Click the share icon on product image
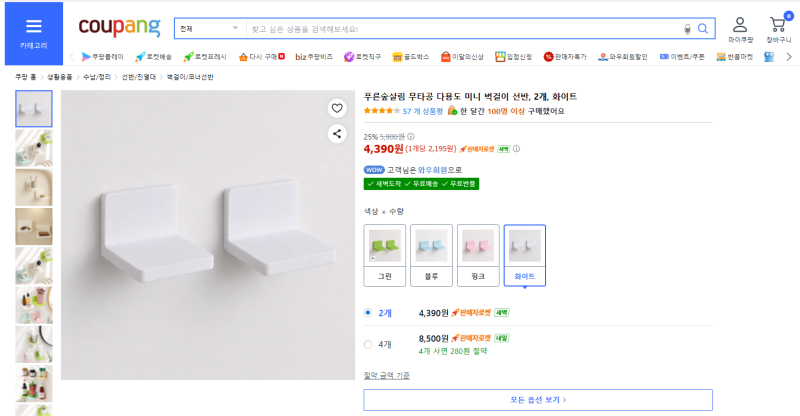Image resolution: width=800 pixels, height=416 pixels. tap(337, 134)
